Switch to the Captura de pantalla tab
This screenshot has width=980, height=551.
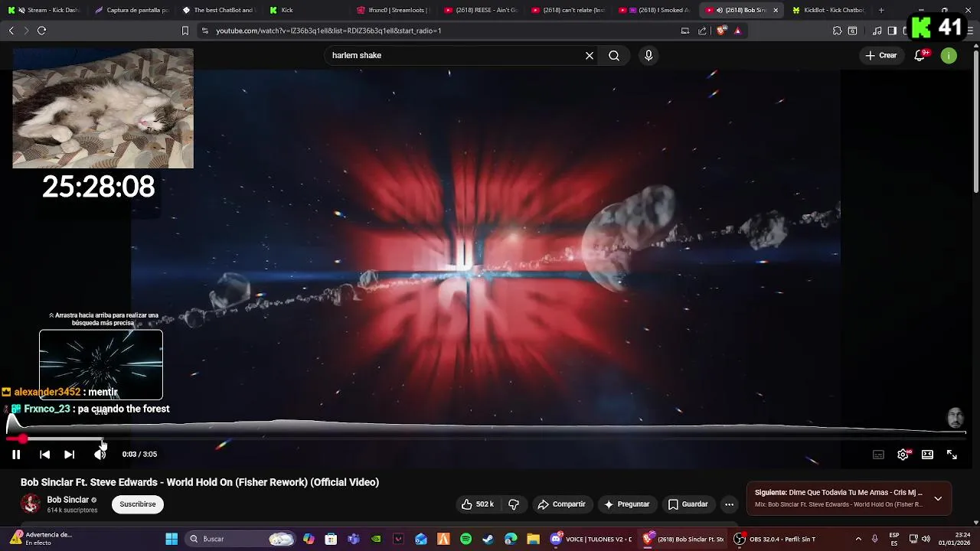coord(131,10)
